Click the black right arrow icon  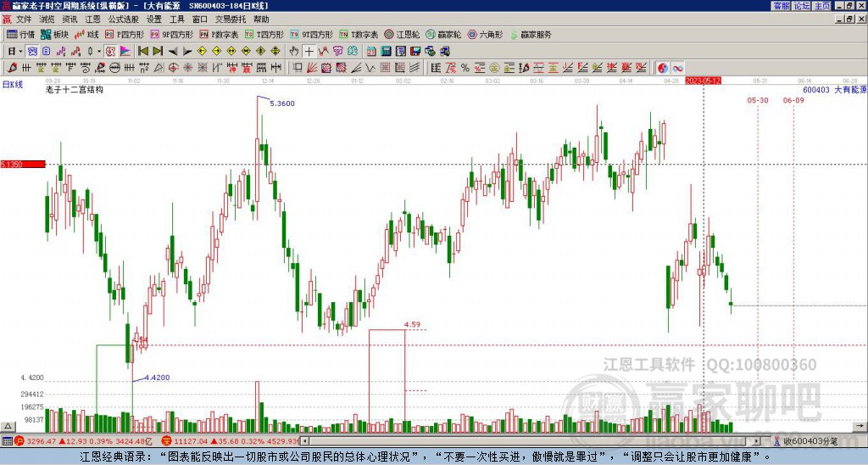[x=187, y=52]
